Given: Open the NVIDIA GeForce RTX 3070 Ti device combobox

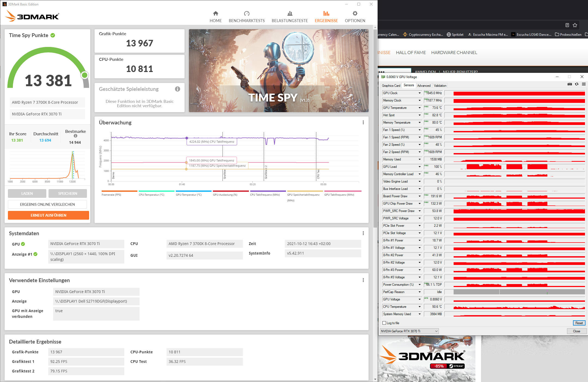Looking at the screenshot, I should coord(409,331).
